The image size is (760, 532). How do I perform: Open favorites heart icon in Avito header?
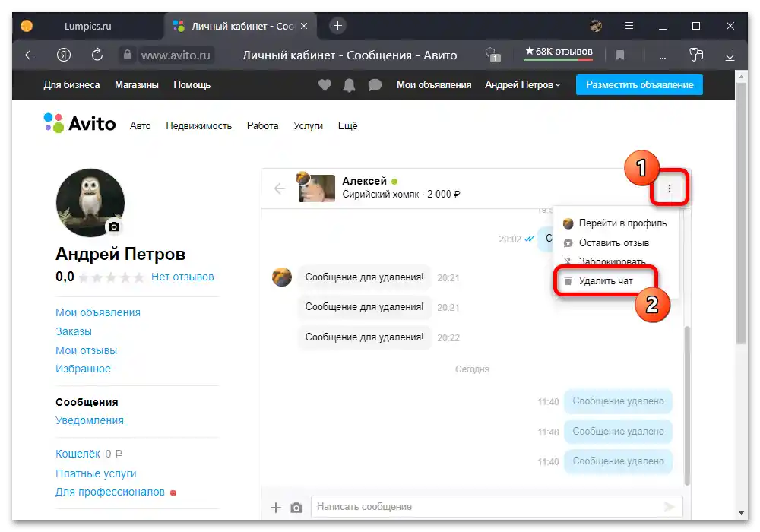tap(325, 85)
